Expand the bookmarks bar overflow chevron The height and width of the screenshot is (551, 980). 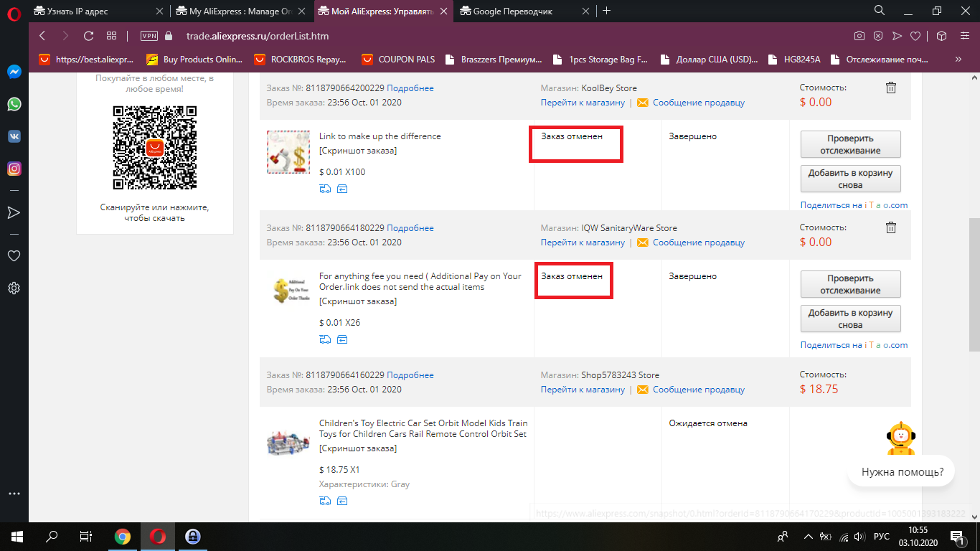click(x=958, y=60)
